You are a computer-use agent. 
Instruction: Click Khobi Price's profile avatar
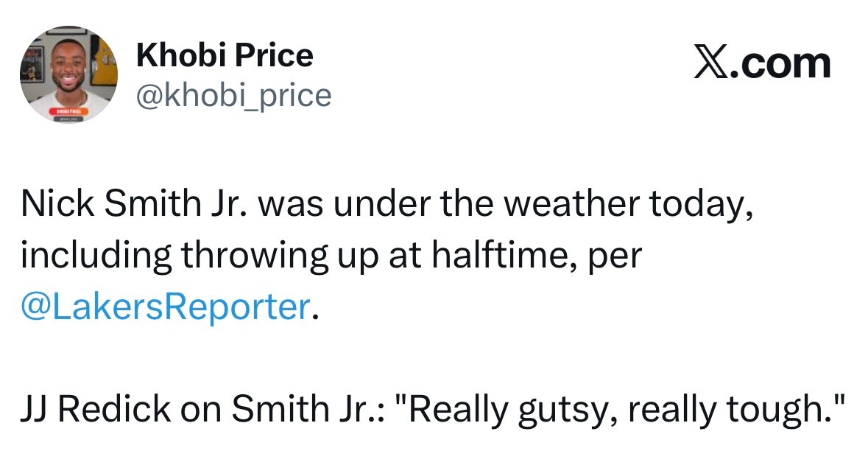tap(68, 74)
